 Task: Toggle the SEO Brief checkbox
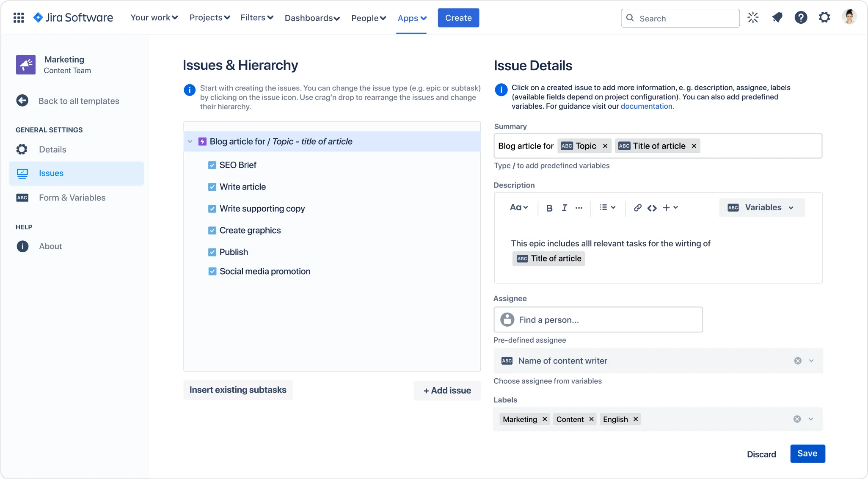[x=212, y=165]
